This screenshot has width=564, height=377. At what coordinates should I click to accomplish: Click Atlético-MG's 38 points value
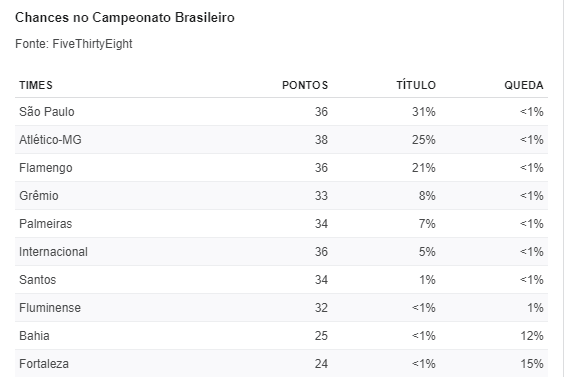click(x=321, y=140)
